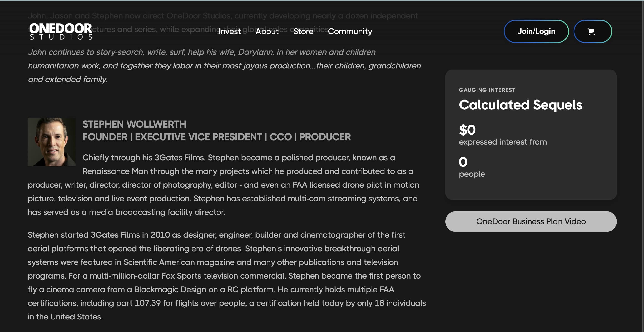644x332 pixels.
Task: Select the Community navigation item
Action: (x=350, y=31)
